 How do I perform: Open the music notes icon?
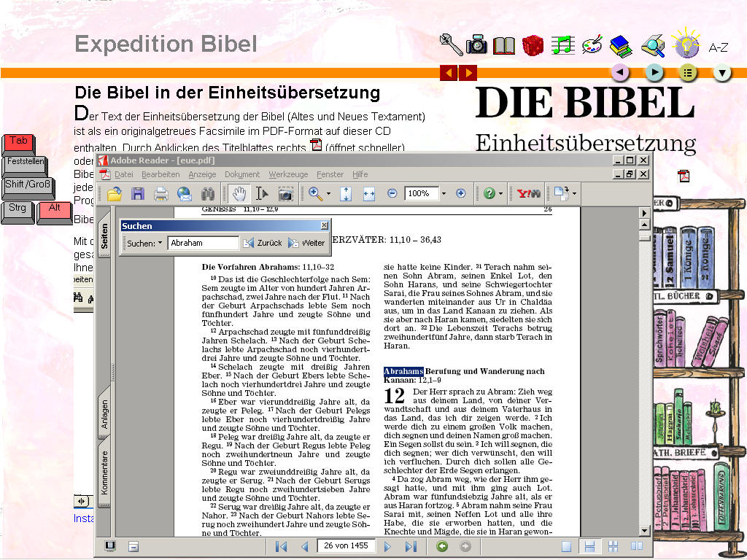pos(562,45)
